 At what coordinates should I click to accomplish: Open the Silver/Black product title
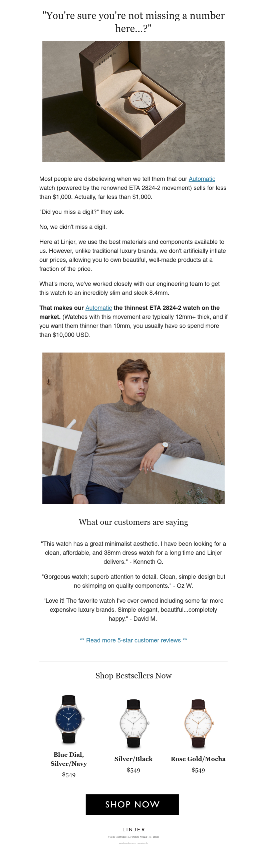(133, 759)
